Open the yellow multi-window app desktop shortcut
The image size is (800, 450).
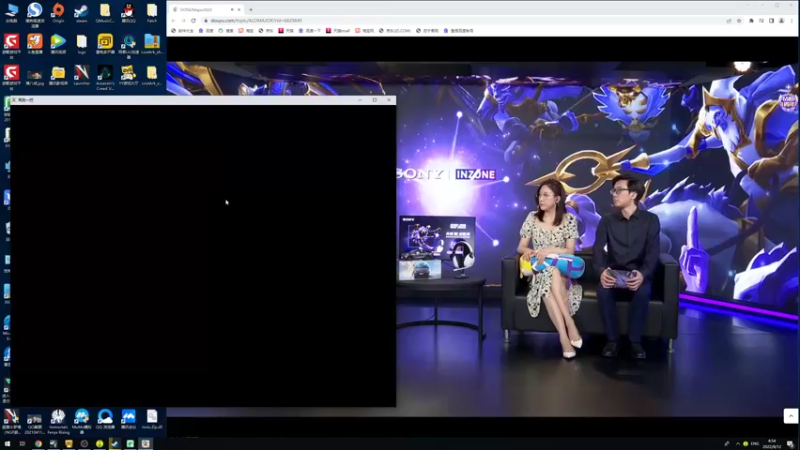[105, 43]
